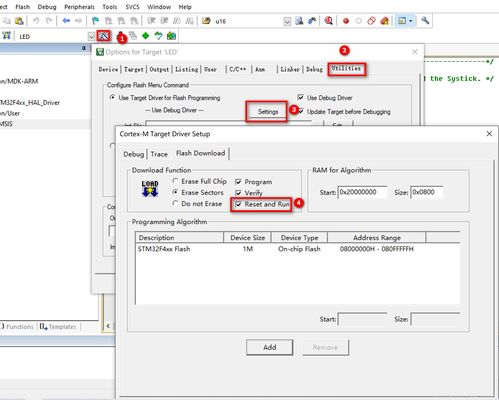This screenshot has width=499, height=400.
Task: Unindent the selected lines
Action: pyautogui.click(x=164, y=21)
